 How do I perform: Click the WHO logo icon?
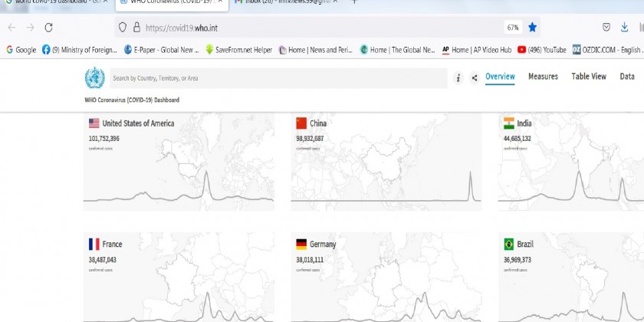(94, 78)
